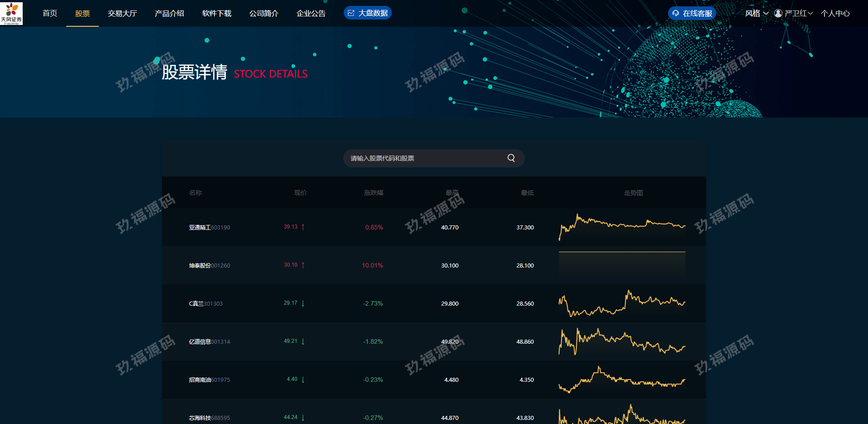Select 软件下载 from the top menu
This screenshot has width=868, height=424.
217,13
